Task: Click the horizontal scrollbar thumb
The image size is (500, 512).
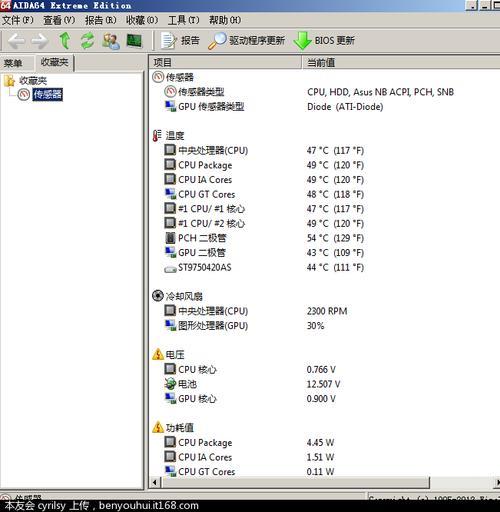Action: (x=295, y=482)
